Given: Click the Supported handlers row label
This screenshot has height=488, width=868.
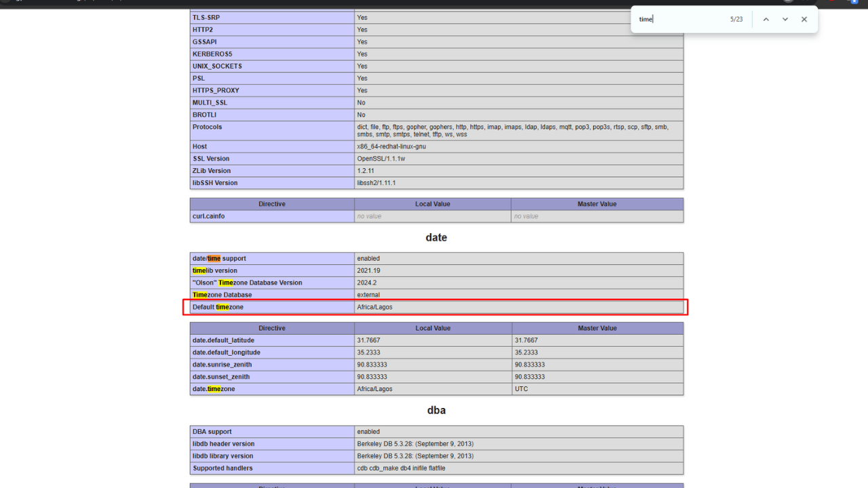Looking at the screenshot, I should (x=222, y=468).
